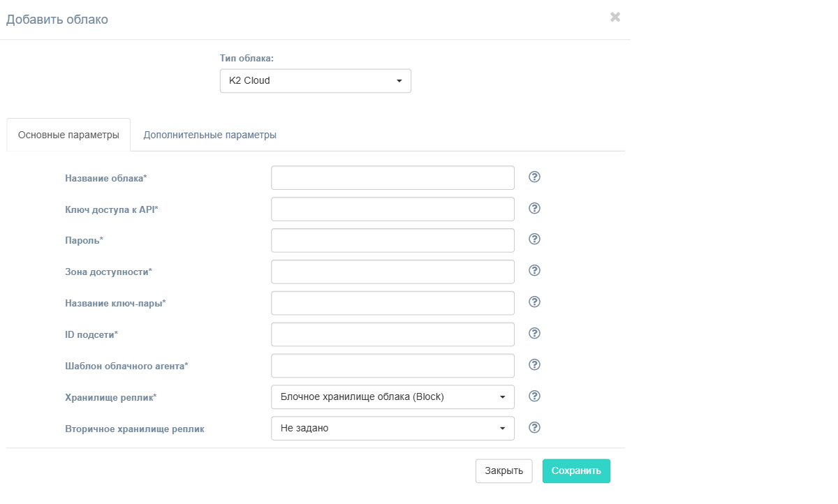View help hint for Зона доступности

coord(535,270)
